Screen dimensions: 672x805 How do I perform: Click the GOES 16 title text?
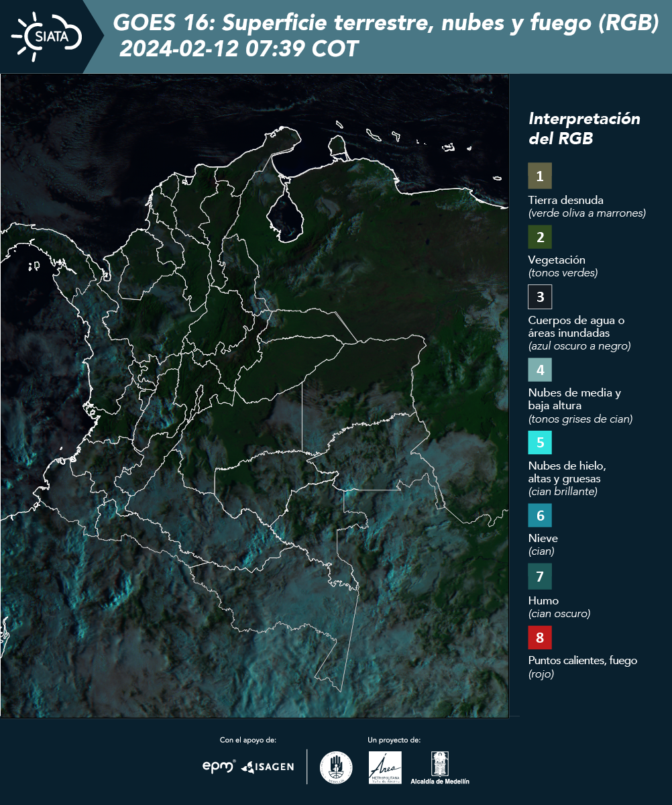[x=386, y=23]
